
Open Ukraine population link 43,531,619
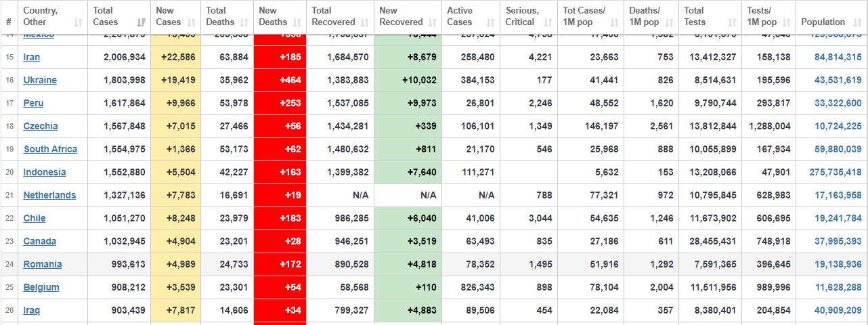pos(838,80)
